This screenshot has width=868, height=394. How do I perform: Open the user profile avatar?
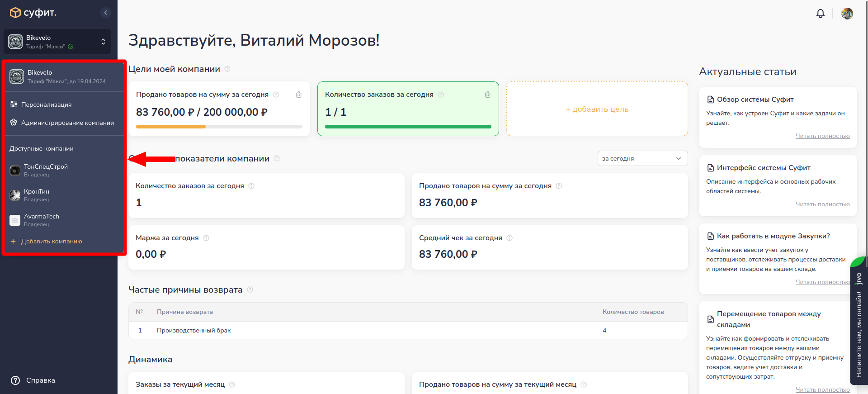click(x=847, y=14)
